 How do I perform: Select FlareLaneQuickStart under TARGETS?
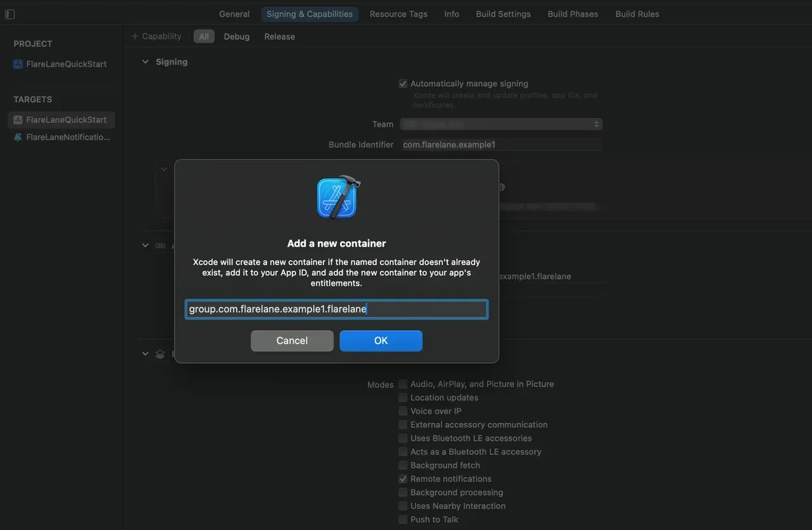(x=62, y=120)
